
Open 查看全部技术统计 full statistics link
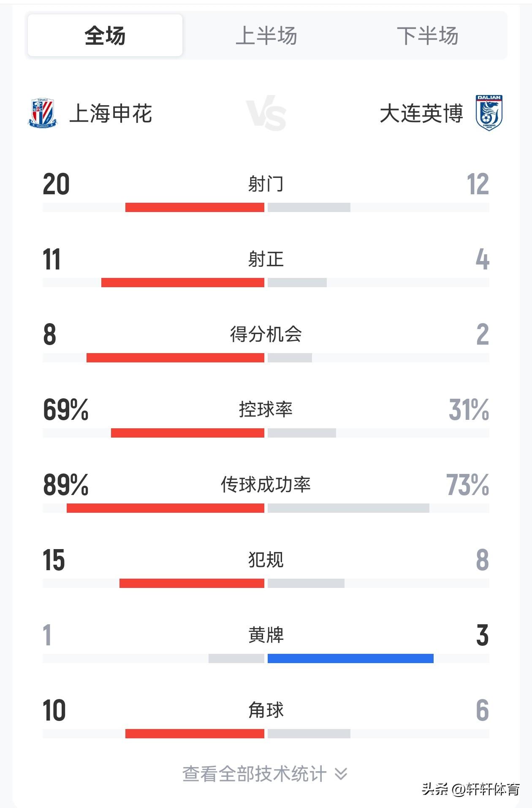254,774
